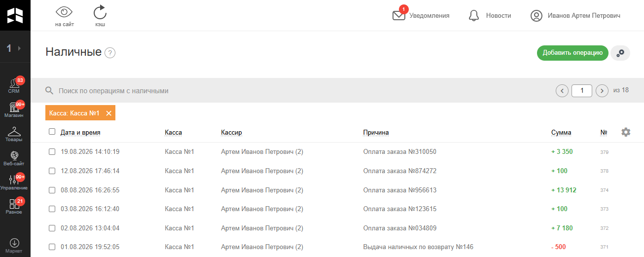
Task: Click Оплата заказа №123615
Action: 400,209
